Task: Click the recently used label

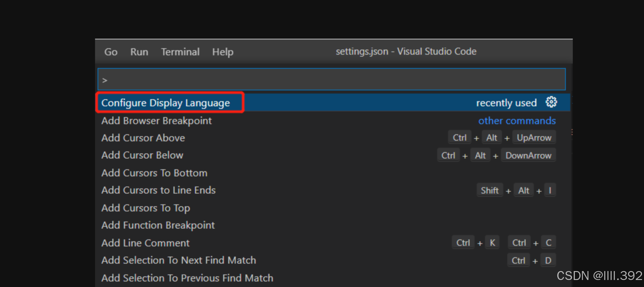Action: coord(506,103)
